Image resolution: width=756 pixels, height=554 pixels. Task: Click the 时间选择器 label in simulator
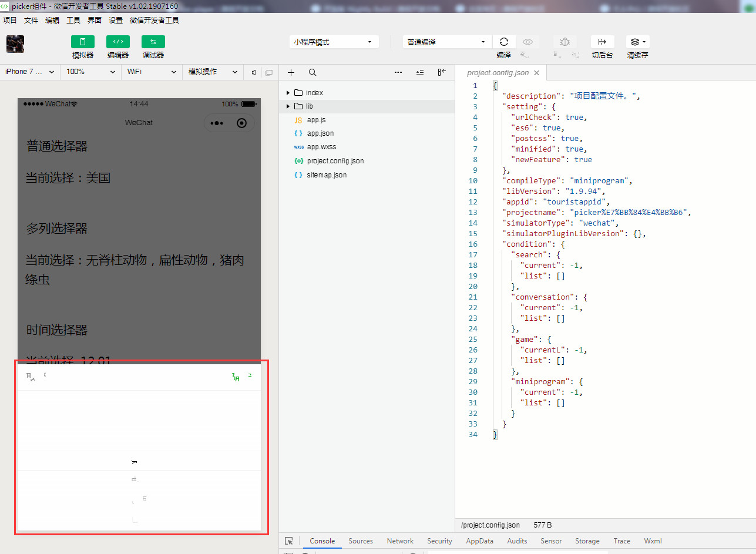point(57,330)
